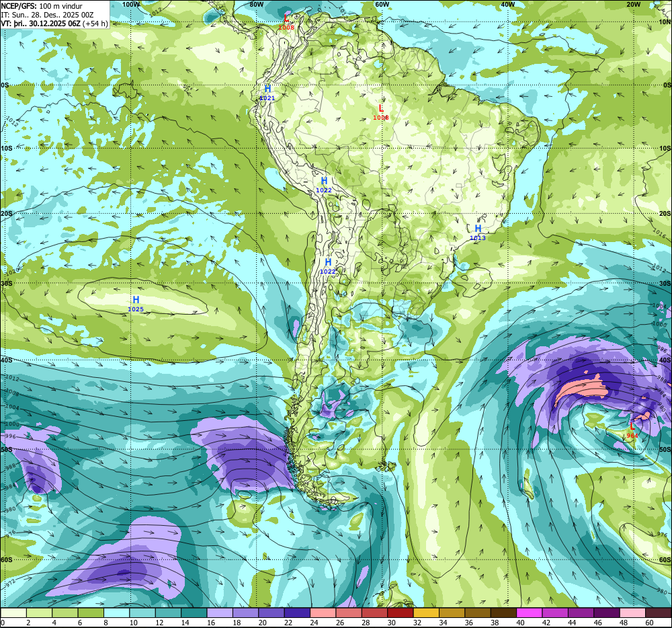
Task: Select the pale yellow 0–2 legend swatch
Action: [13, 613]
